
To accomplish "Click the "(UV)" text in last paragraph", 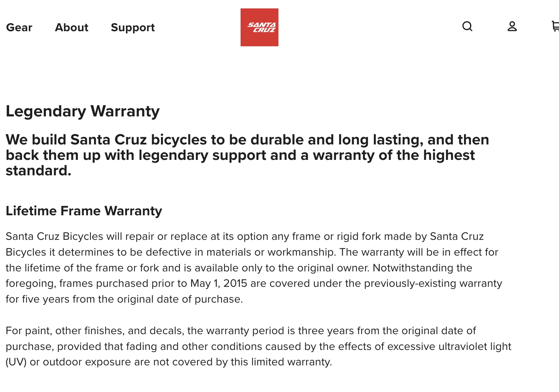I will click(x=16, y=362).
